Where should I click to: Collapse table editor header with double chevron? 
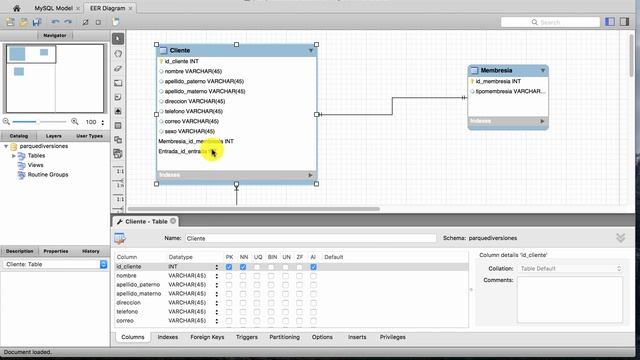pyautogui.click(x=620, y=238)
